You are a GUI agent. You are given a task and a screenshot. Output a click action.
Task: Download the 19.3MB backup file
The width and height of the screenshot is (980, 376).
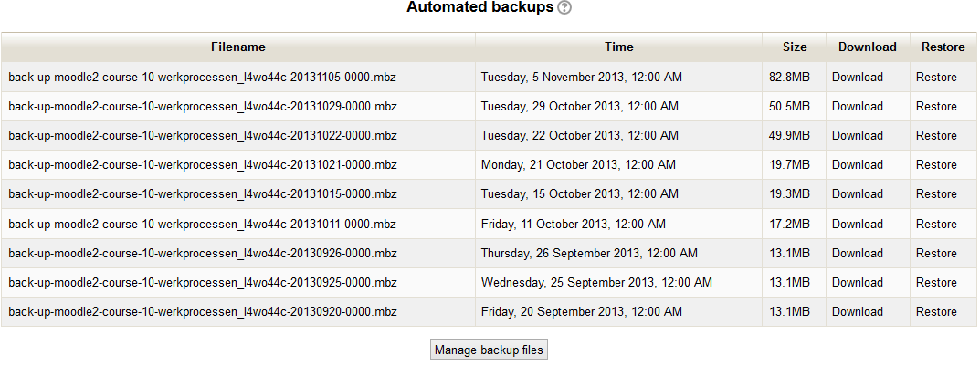click(857, 194)
